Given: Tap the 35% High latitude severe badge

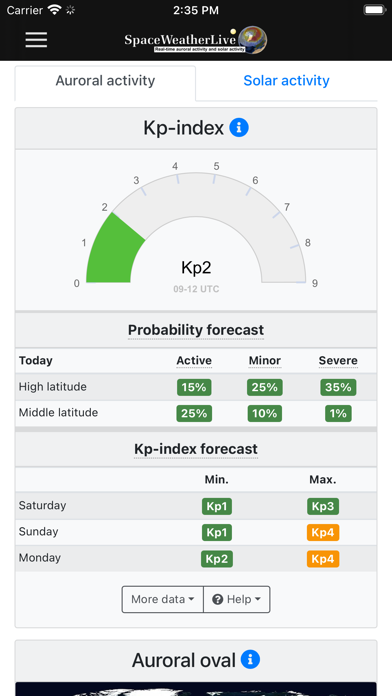Looking at the screenshot, I should tap(338, 387).
